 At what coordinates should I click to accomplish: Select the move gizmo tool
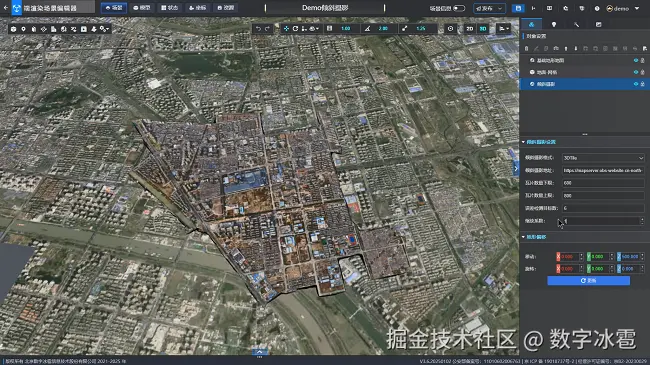point(286,29)
